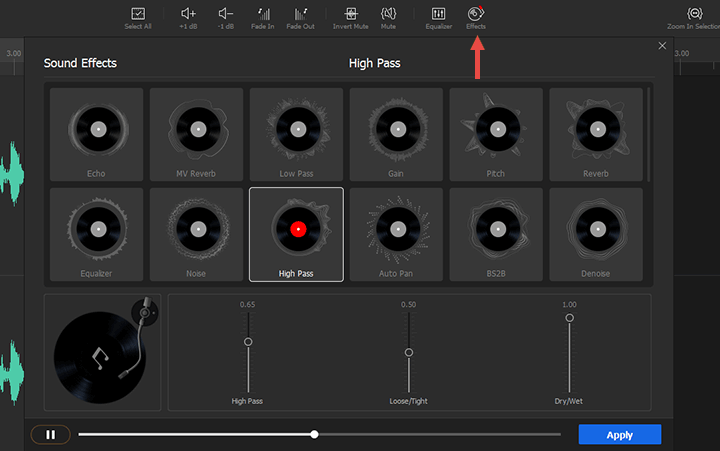
Task: Click the Mute toolbar icon
Action: pyautogui.click(x=389, y=14)
